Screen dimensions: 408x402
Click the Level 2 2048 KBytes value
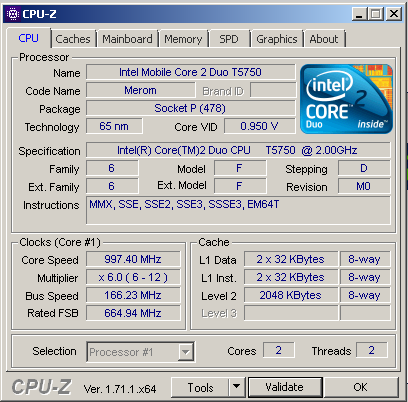tap(291, 295)
